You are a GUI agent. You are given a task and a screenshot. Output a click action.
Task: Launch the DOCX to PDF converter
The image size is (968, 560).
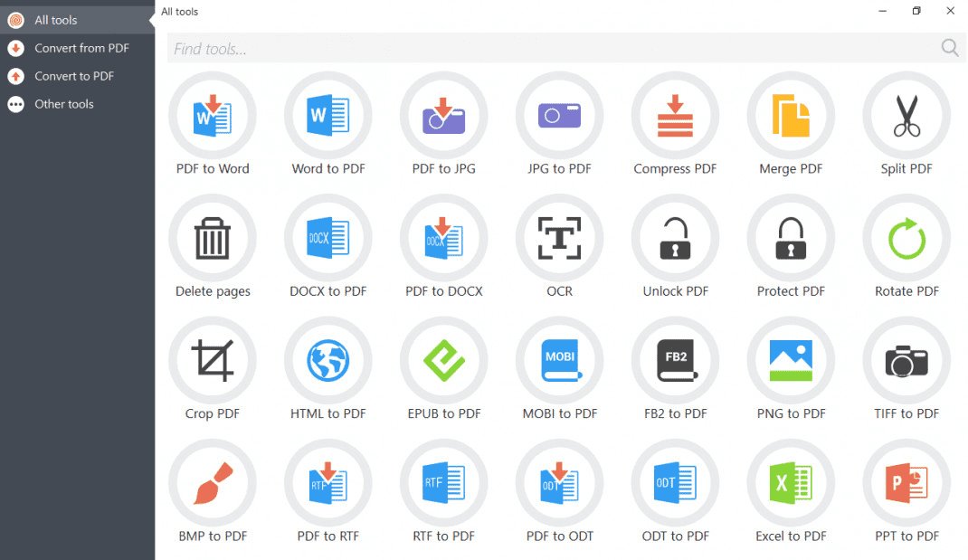tap(328, 238)
